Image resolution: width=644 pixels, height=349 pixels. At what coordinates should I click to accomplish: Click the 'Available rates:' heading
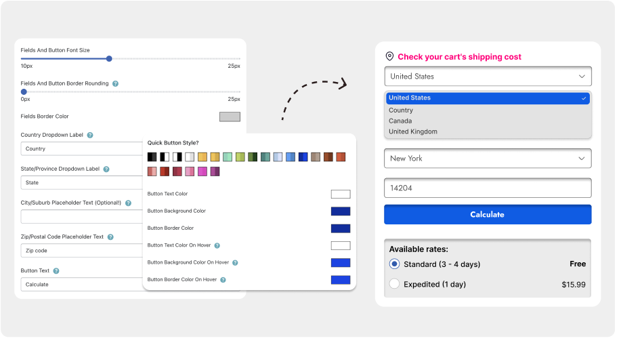point(418,249)
